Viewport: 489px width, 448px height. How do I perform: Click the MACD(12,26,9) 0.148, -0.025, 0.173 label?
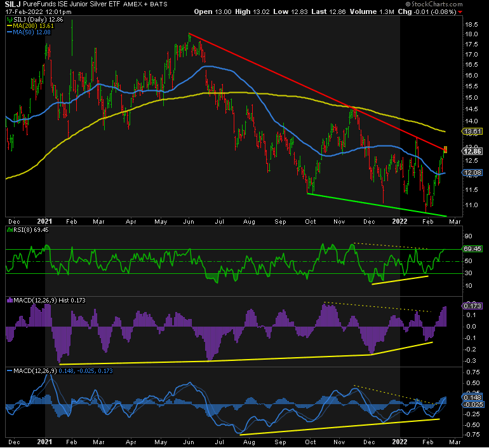click(64, 371)
